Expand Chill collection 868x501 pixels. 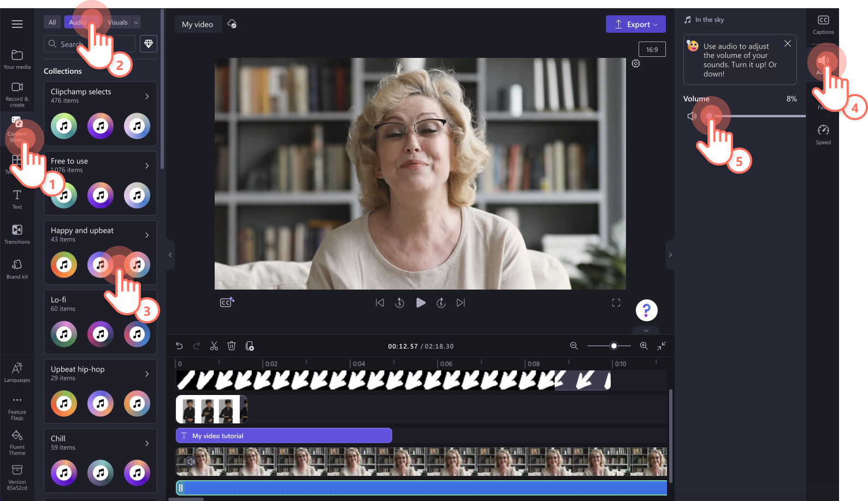click(x=147, y=443)
